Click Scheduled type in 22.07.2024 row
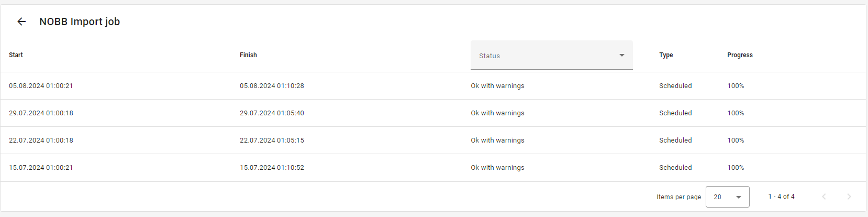Viewport: 868px width, 217px height. (x=675, y=140)
